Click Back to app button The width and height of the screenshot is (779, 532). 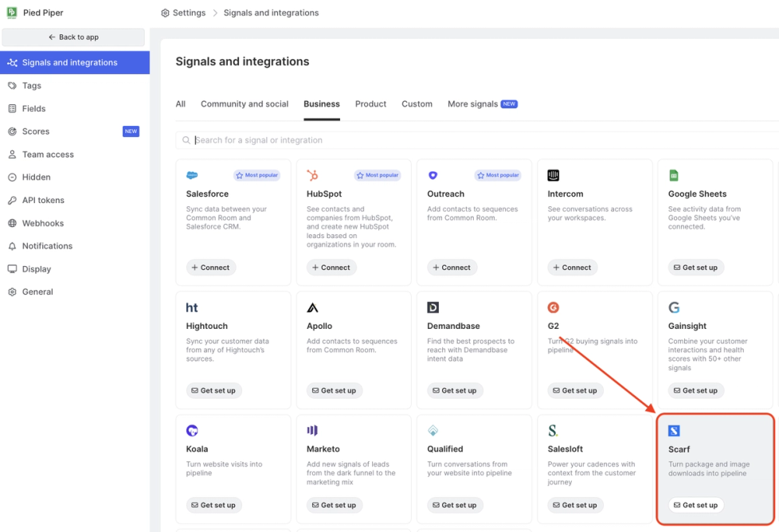click(x=73, y=37)
